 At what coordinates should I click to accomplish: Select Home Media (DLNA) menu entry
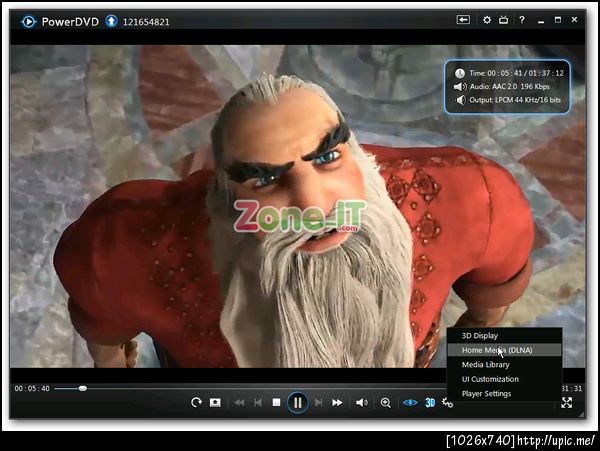(504, 350)
